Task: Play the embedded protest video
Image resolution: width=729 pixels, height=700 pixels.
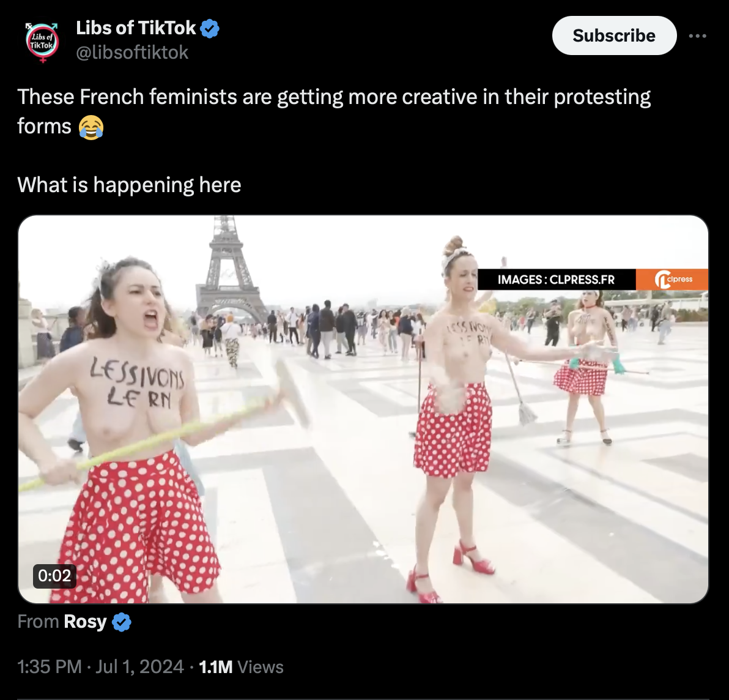Action: (363, 409)
